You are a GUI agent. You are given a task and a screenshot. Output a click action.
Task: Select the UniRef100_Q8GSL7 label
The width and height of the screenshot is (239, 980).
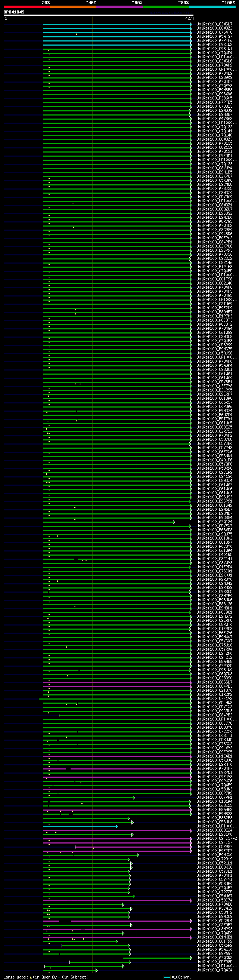(x=214, y=682)
